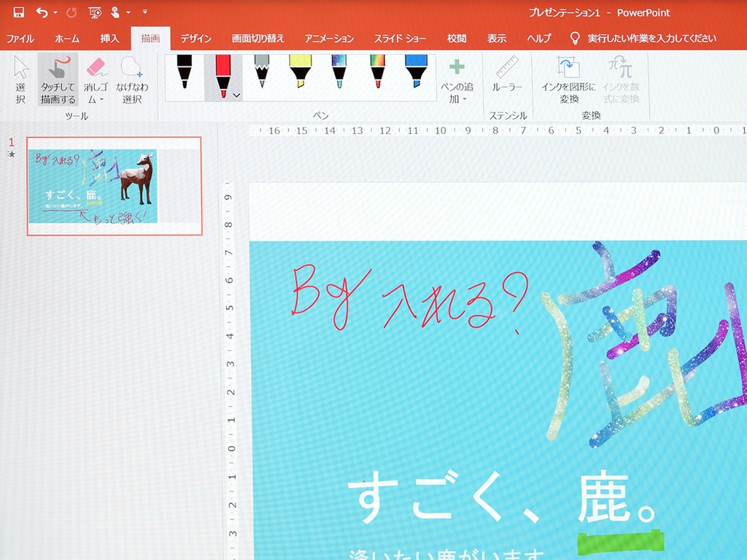Click the greyed redo button
This screenshot has width=747, height=560.
[x=71, y=12]
